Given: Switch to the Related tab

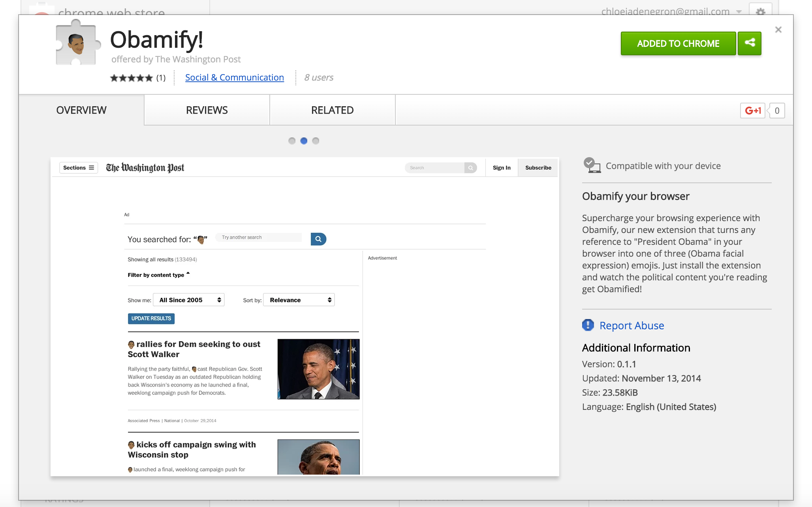Looking at the screenshot, I should click(x=333, y=110).
